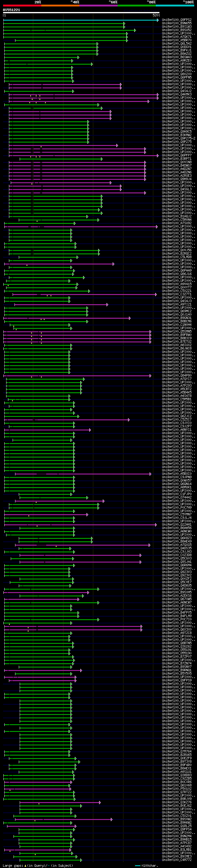Screen dimensions: 197x868
Task: Click the UniRef100_B9FKJ1 label
Action: pos(177,50)
